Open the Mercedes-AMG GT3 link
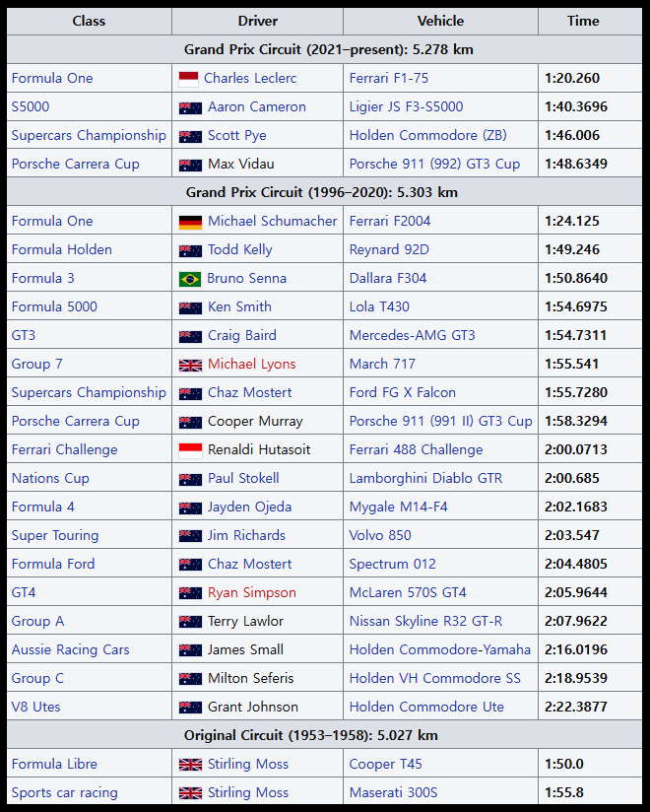 click(412, 335)
